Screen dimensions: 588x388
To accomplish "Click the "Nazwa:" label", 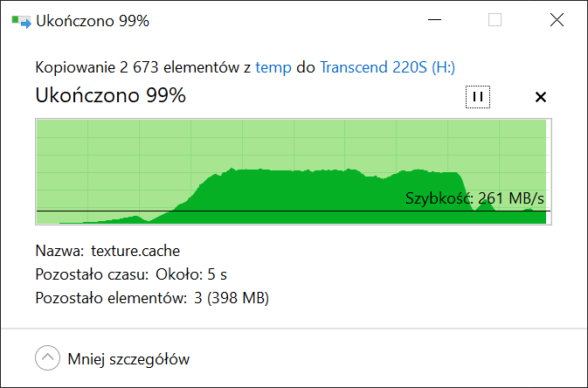I will coord(59,251).
